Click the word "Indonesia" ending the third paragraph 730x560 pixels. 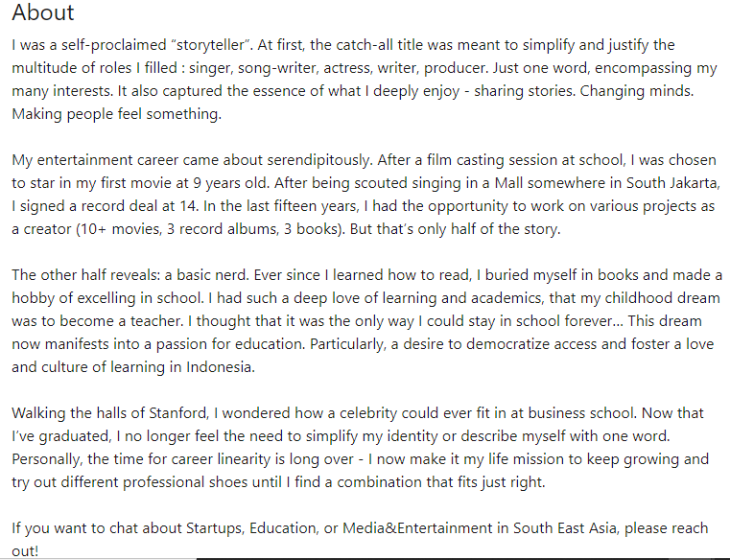[x=220, y=367]
